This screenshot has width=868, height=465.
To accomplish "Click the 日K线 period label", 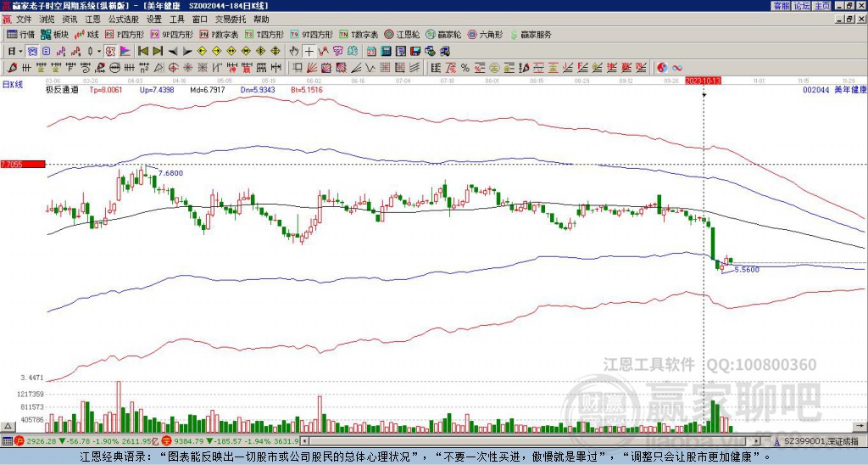I will (x=13, y=85).
